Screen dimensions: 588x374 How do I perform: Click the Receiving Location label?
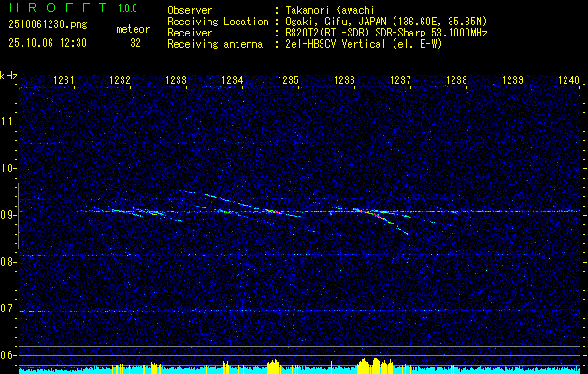[218, 22]
